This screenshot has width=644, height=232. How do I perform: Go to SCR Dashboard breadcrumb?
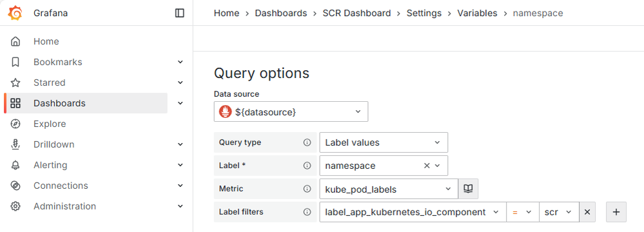click(x=357, y=13)
